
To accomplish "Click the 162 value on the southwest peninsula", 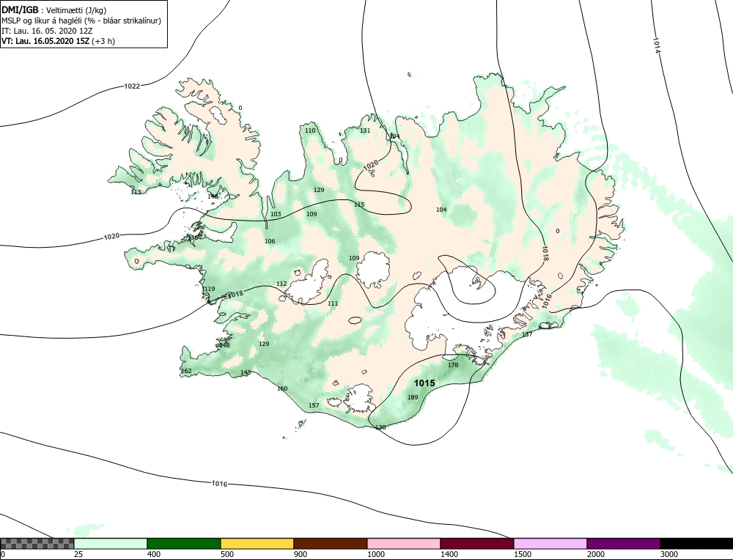I will click(186, 371).
